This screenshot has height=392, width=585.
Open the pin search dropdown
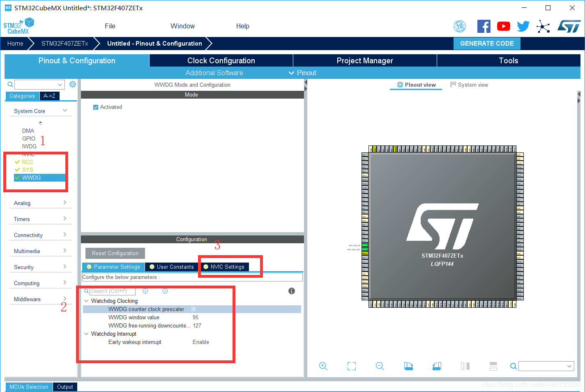coord(569,366)
